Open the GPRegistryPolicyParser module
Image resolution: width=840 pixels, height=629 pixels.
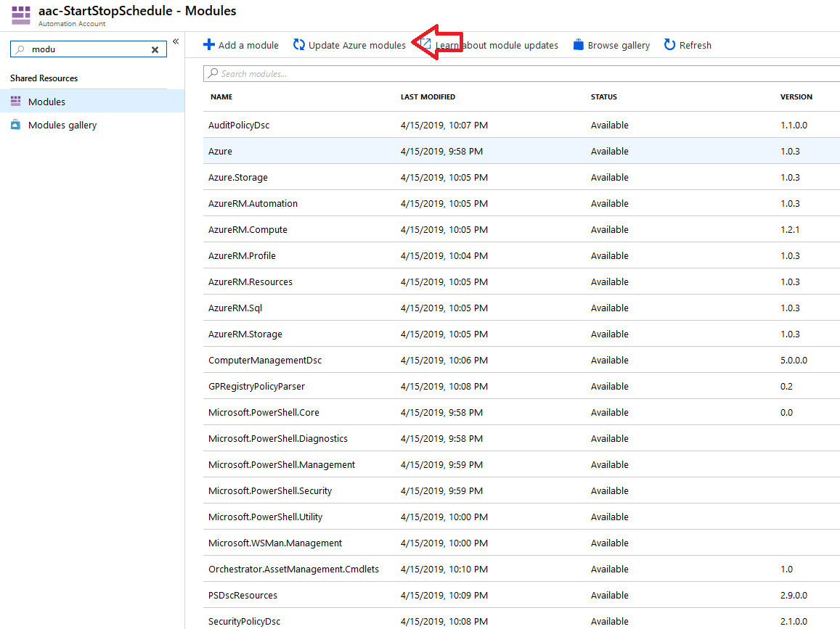[256, 387]
